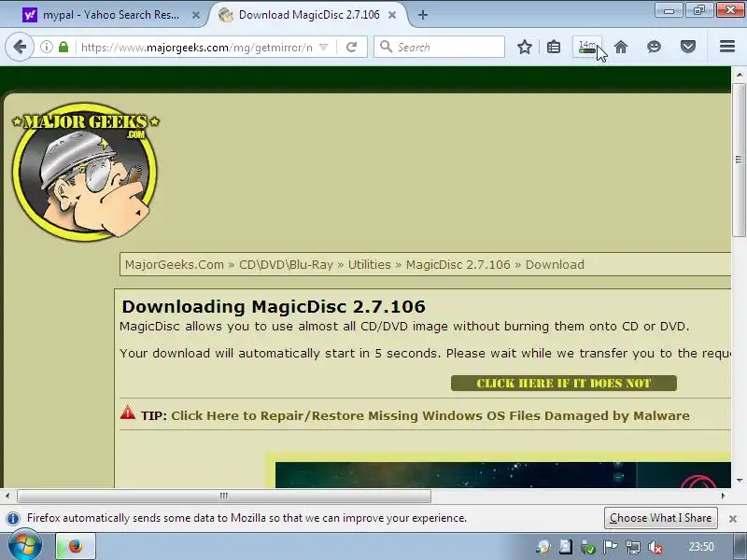
Task: Click the Major Geeks logo
Action: click(x=86, y=172)
